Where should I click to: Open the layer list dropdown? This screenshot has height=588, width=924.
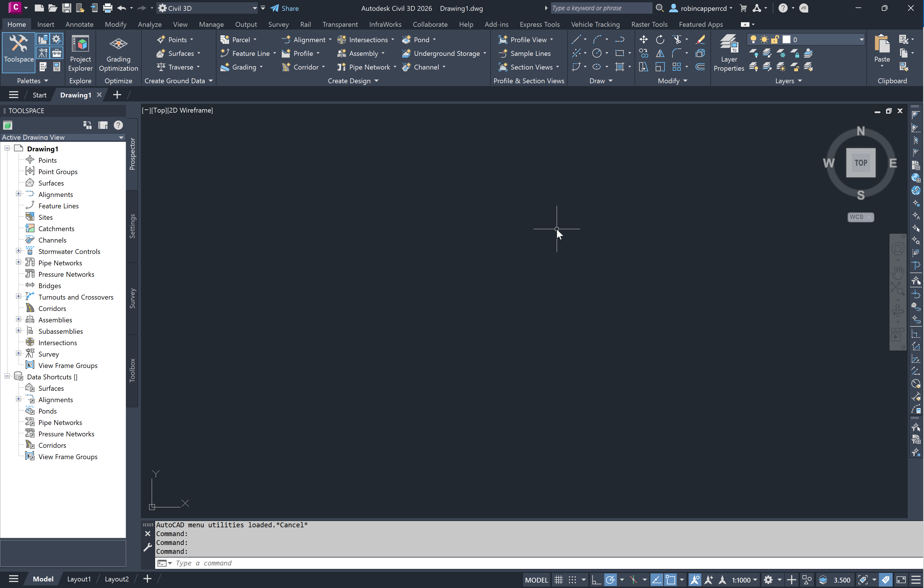point(861,40)
